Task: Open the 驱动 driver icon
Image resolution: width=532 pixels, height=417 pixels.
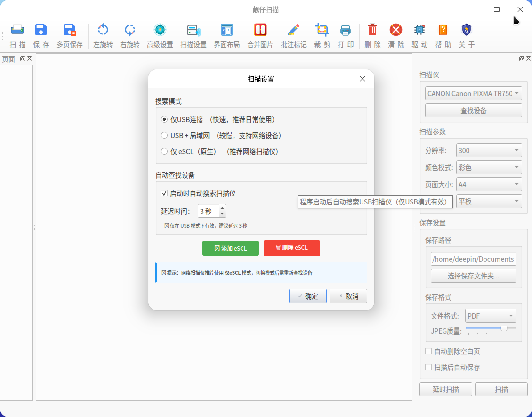Action: pyautogui.click(x=419, y=30)
